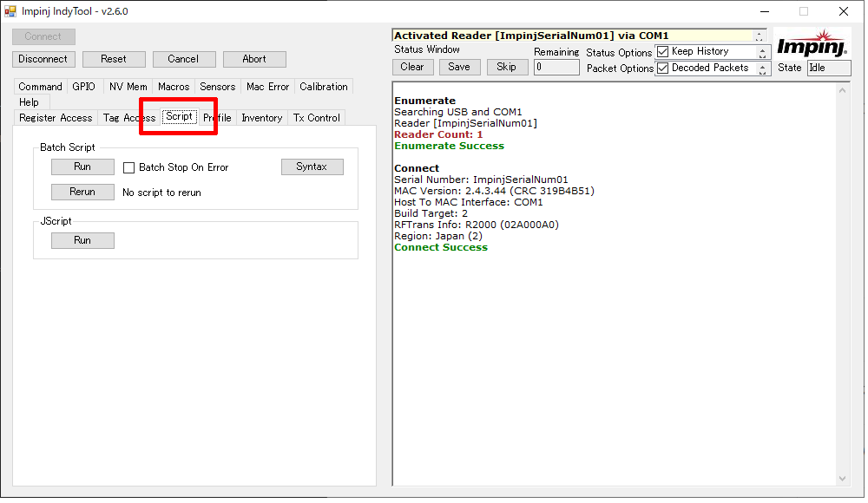Save the Status Window output
The height and width of the screenshot is (503, 868).
pyautogui.click(x=459, y=67)
